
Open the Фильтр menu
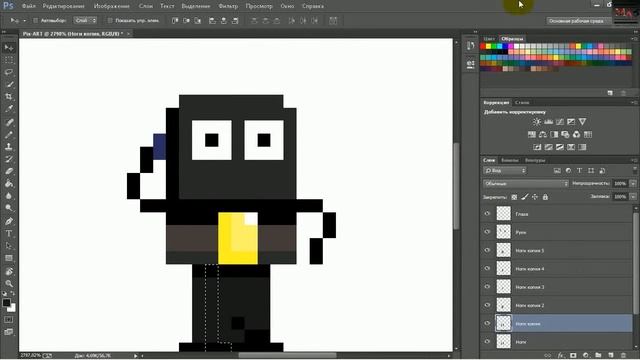(228, 6)
